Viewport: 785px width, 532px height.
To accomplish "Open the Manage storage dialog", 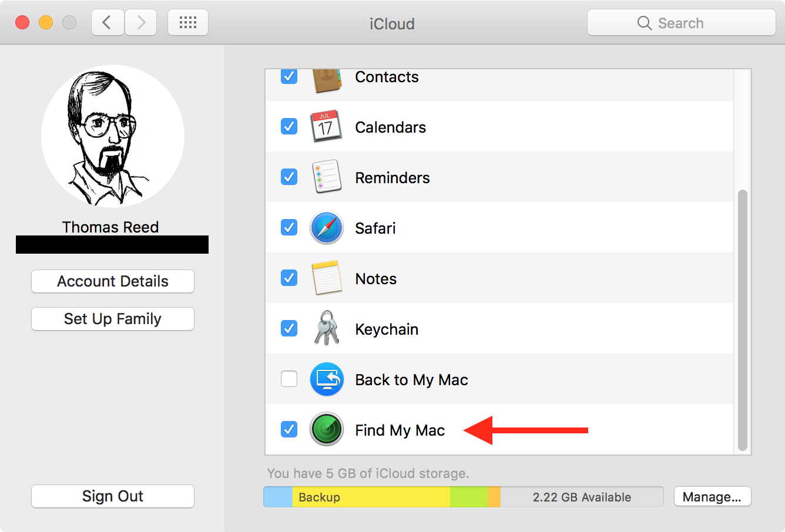I will coord(712,497).
